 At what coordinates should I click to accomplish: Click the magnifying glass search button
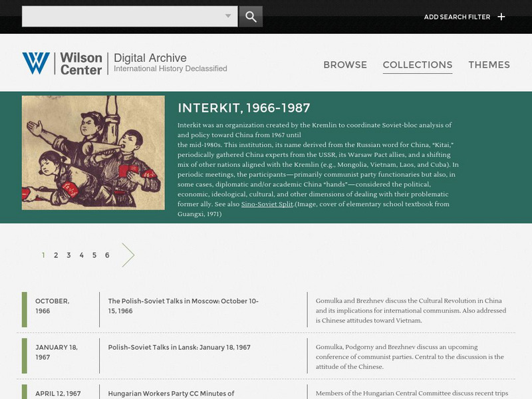(251, 16)
